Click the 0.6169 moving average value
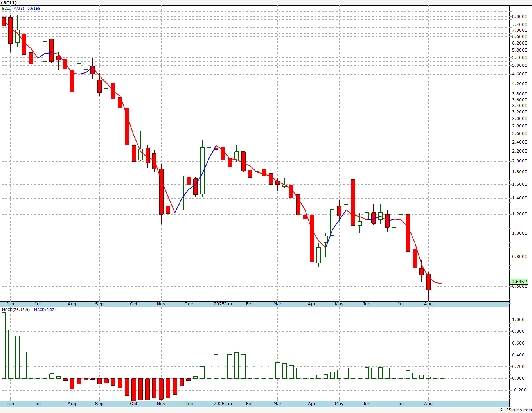The width and height of the screenshot is (532, 413). point(34,8)
